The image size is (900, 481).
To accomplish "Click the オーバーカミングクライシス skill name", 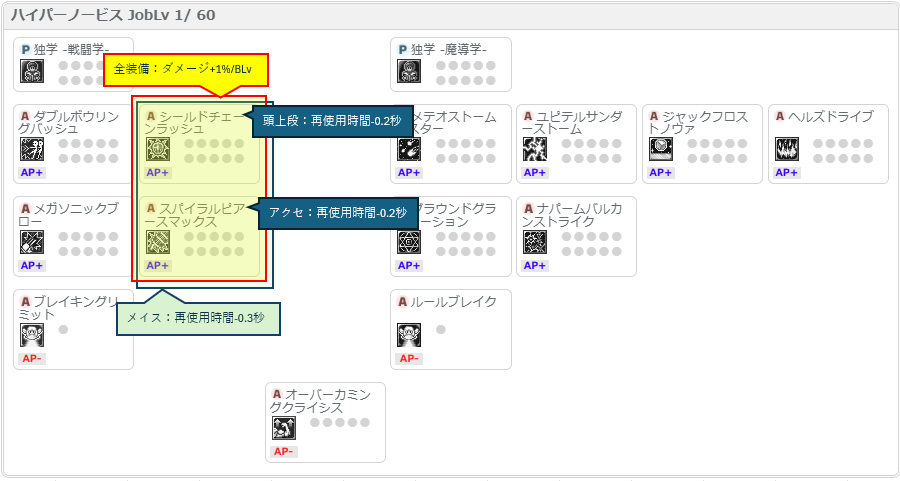I will point(321,401).
